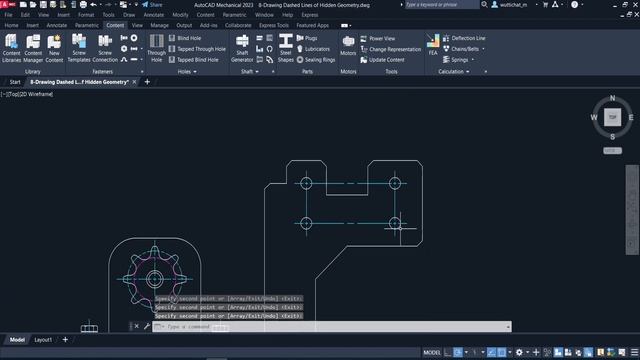The height and width of the screenshot is (360, 640).
Task: Click the Open file icon in Quick Access
Action: pyautogui.click(x=33, y=4)
